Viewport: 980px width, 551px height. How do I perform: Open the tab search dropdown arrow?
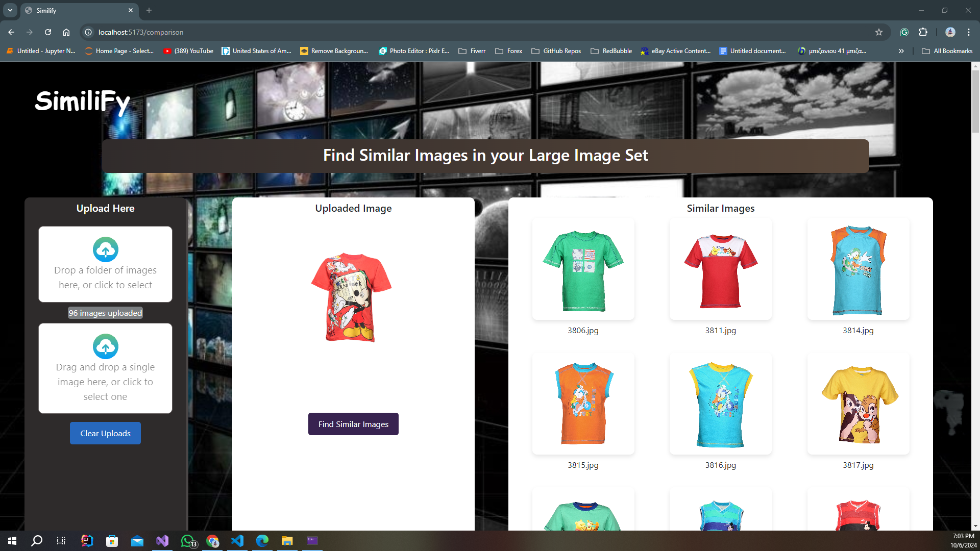10,10
